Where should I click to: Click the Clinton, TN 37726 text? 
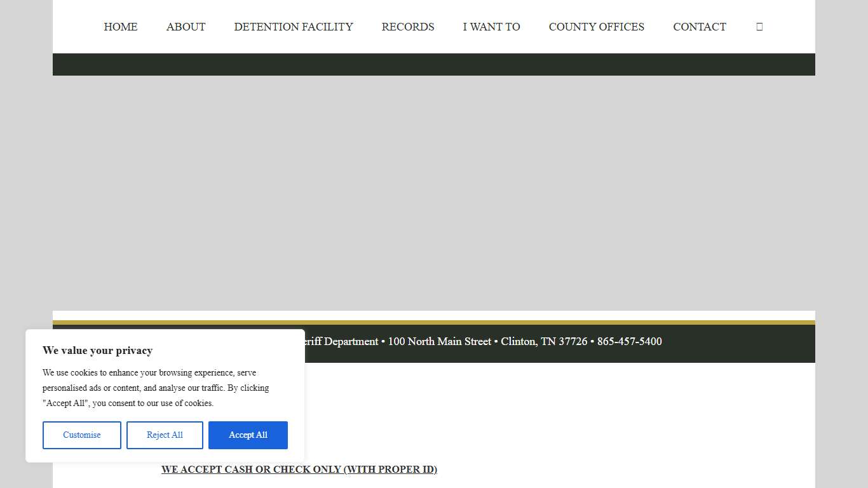tap(545, 341)
